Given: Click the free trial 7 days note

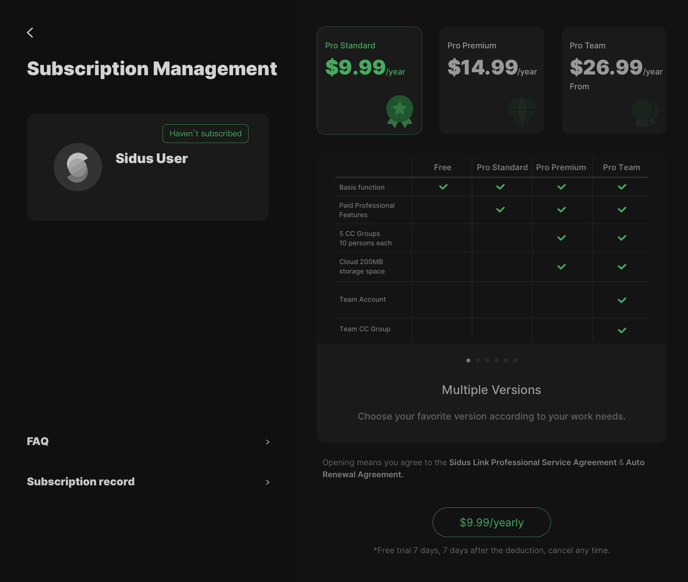Looking at the screenshot, I should [491, 550].
